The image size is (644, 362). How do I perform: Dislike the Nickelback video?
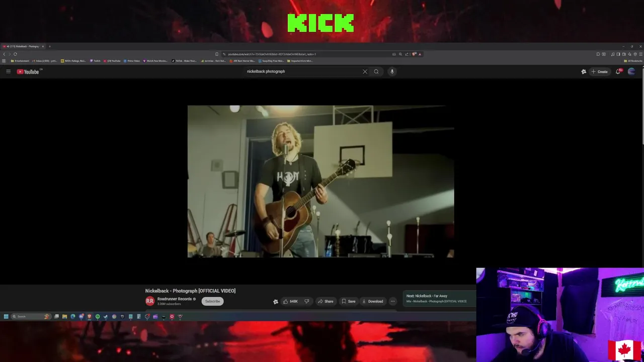tap(306, 301)
